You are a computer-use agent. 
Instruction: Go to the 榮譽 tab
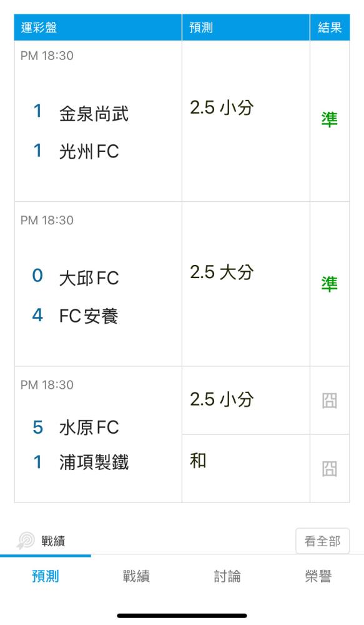tap(318, 576)
